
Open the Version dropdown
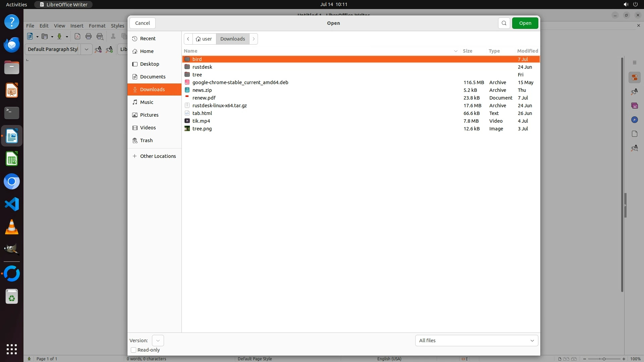158,341
